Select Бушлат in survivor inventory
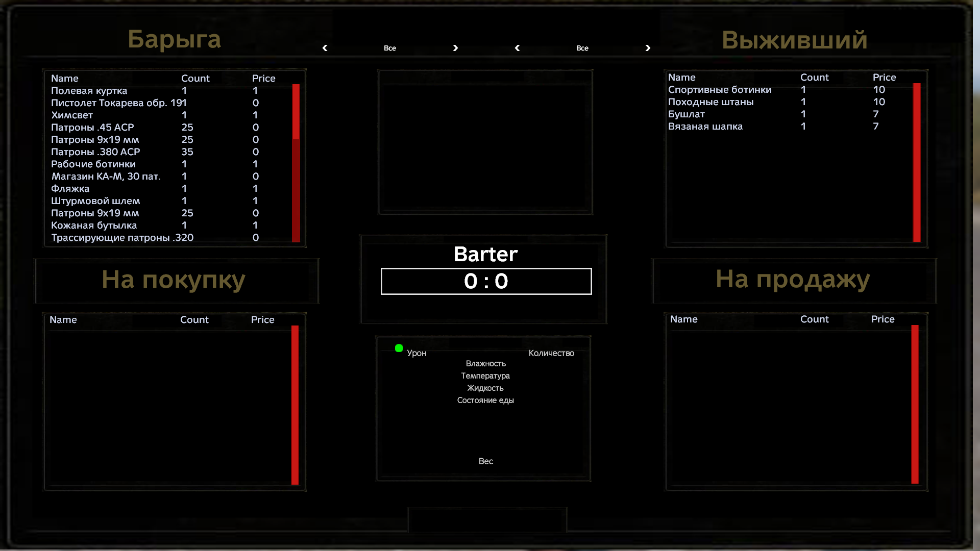980x551 pixels. tap(687, 114)
